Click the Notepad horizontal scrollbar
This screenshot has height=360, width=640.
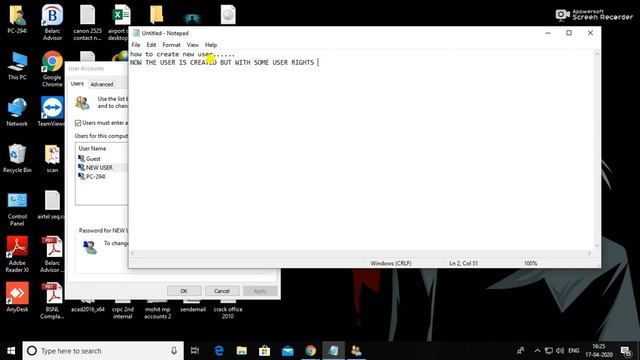tap(362, 253)
